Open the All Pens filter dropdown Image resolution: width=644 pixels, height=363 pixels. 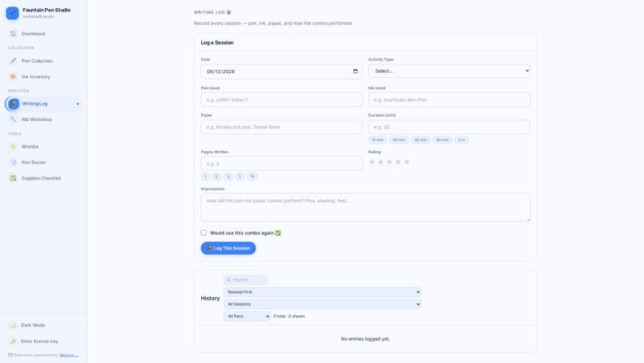tap(247, 316)
